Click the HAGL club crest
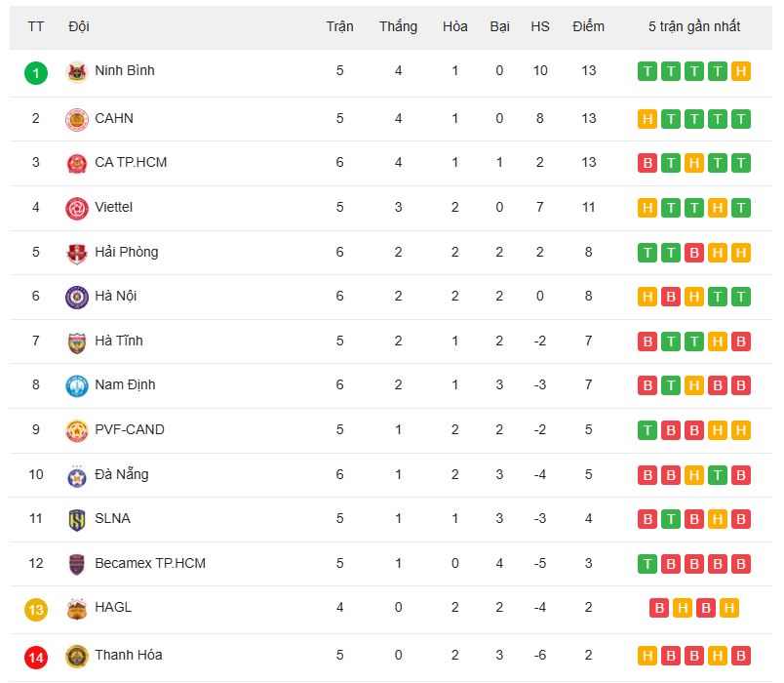This screenshot has height=683, width=784. click(x=77, y=608)
